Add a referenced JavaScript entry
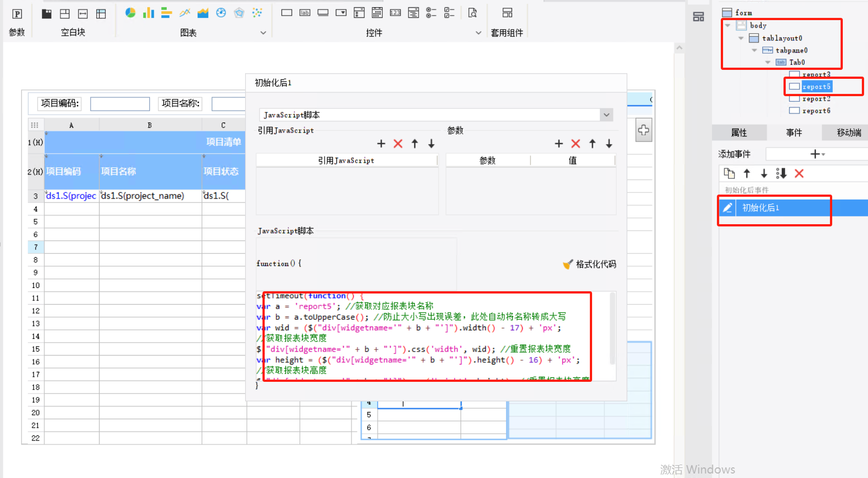The width and height of the screenshot is (868, 478). tap(381, 144)
